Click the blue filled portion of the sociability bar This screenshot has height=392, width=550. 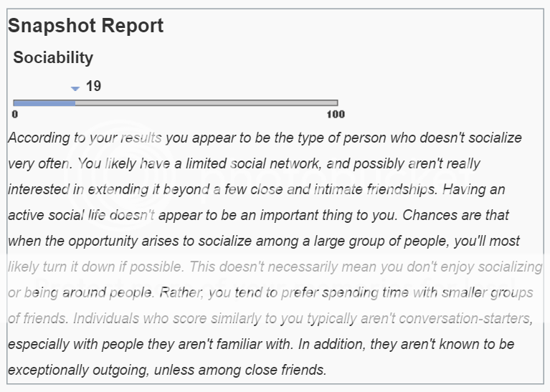pos(44,103)
